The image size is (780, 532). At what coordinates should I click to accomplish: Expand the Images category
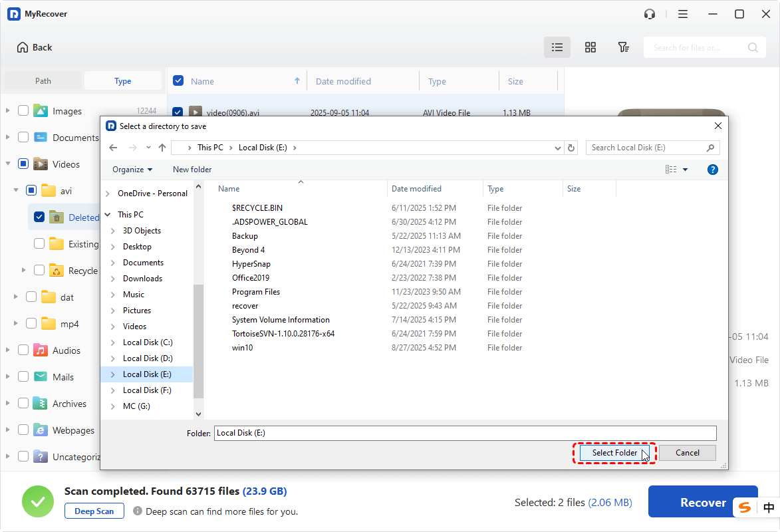[7, 110]
